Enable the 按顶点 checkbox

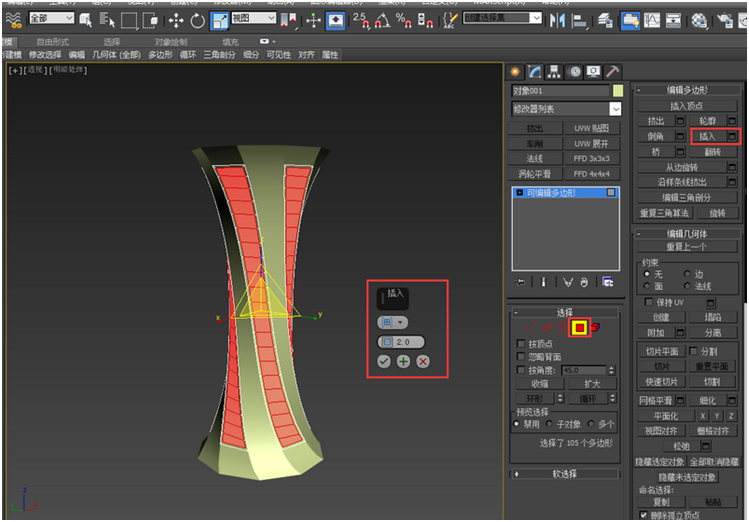[521, 343]
